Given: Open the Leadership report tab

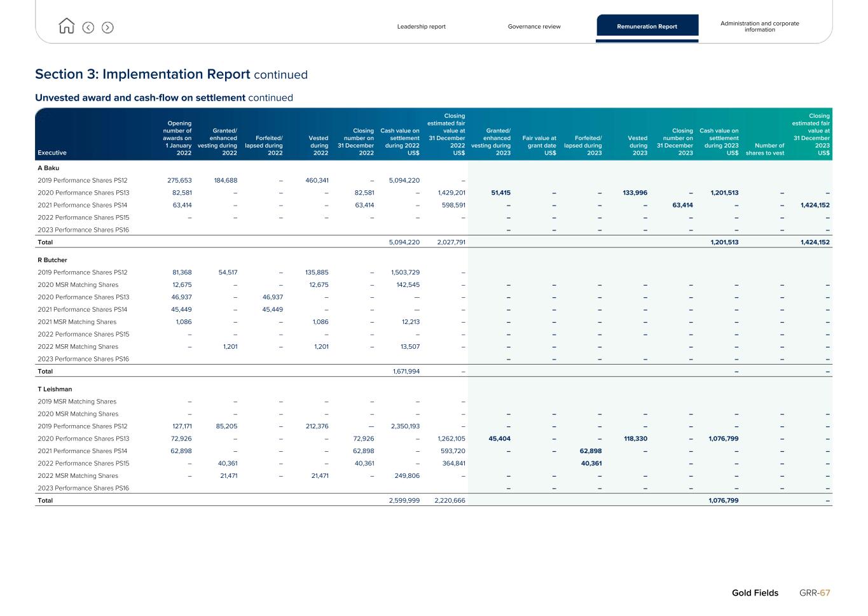Looking at the screenshot, I should tap(421, 27).
